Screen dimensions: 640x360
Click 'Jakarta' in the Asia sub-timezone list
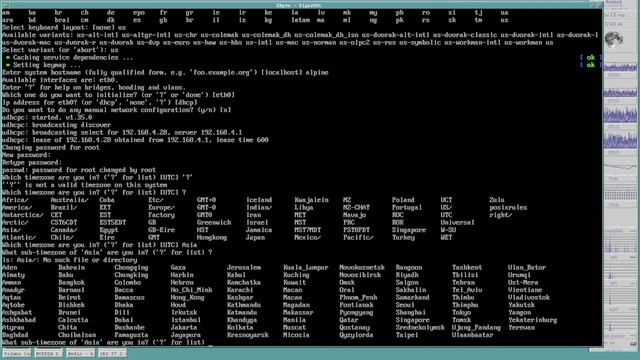tap(184, 327)
